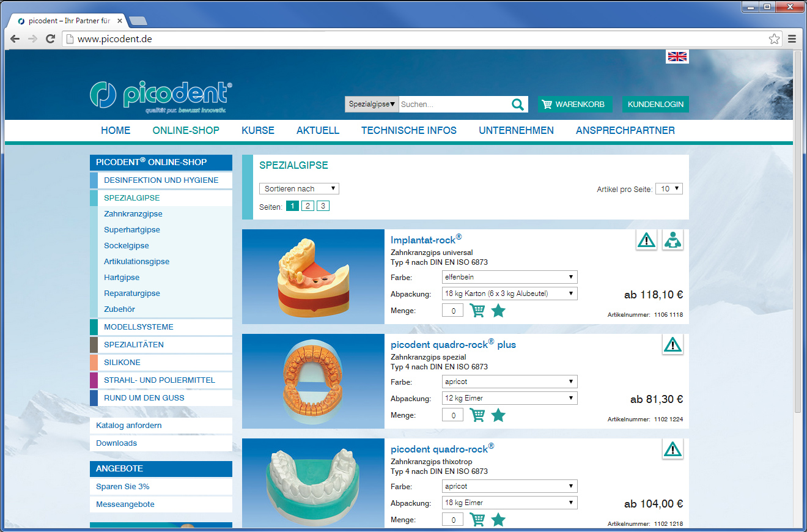Click the quadro-rock plus product image
Image resolution: width=807 pixels, height=532 pixels.
[313, 381]
